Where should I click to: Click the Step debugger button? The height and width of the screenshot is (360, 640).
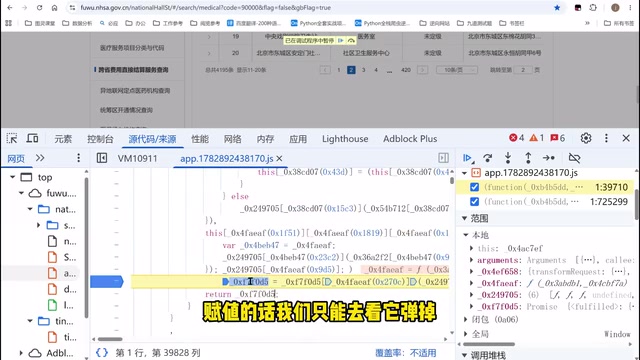[549, 158]
